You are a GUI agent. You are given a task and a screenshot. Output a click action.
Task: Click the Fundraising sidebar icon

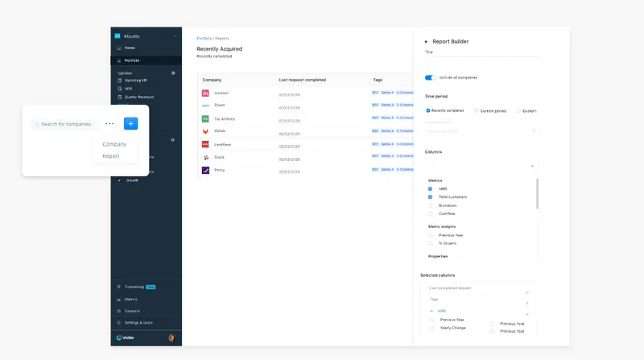[119, 287]
